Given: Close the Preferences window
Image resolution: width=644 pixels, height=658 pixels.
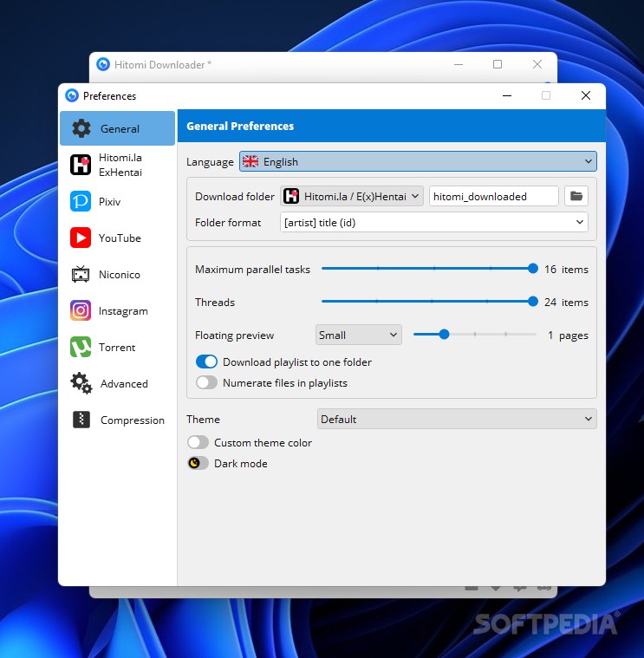Looking at the screenshot, I should coord(586,95).
